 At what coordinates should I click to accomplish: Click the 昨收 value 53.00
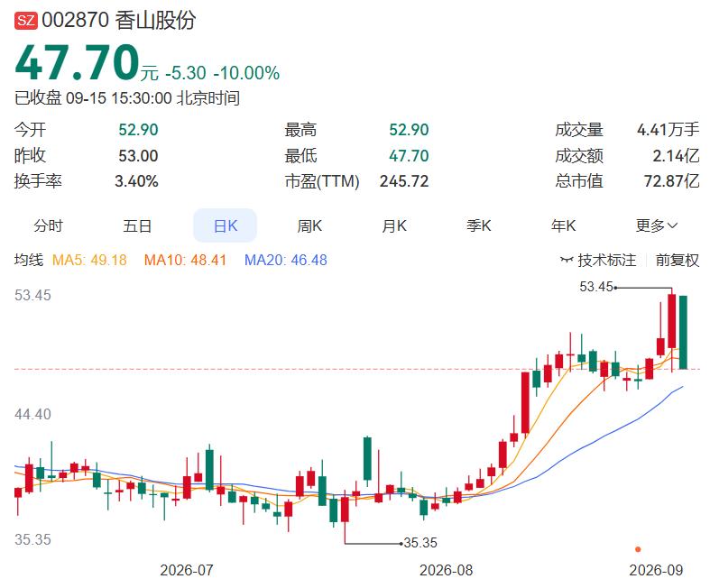click(x=138, y=156)
